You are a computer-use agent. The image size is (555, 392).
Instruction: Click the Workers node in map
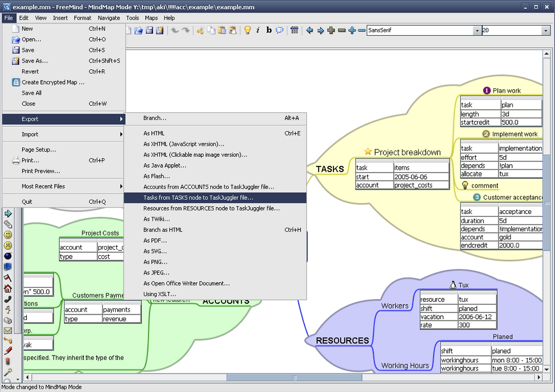395,306
